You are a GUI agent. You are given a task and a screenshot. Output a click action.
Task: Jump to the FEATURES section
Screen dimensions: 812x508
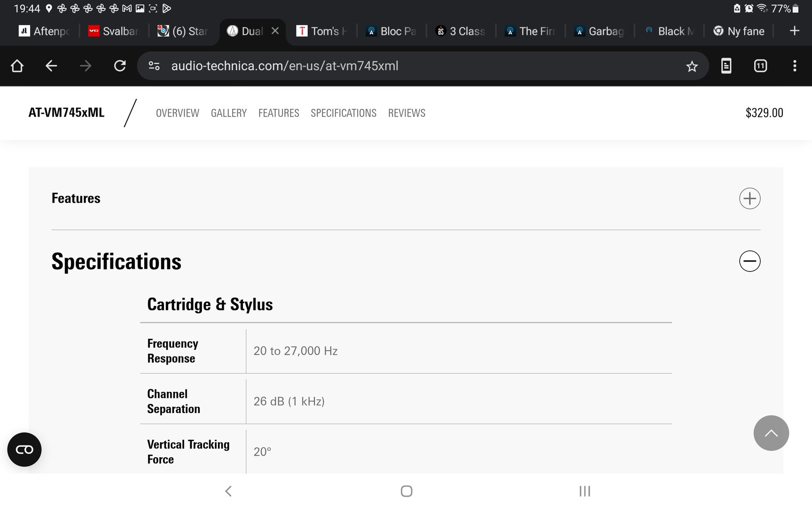pos(279,113)
